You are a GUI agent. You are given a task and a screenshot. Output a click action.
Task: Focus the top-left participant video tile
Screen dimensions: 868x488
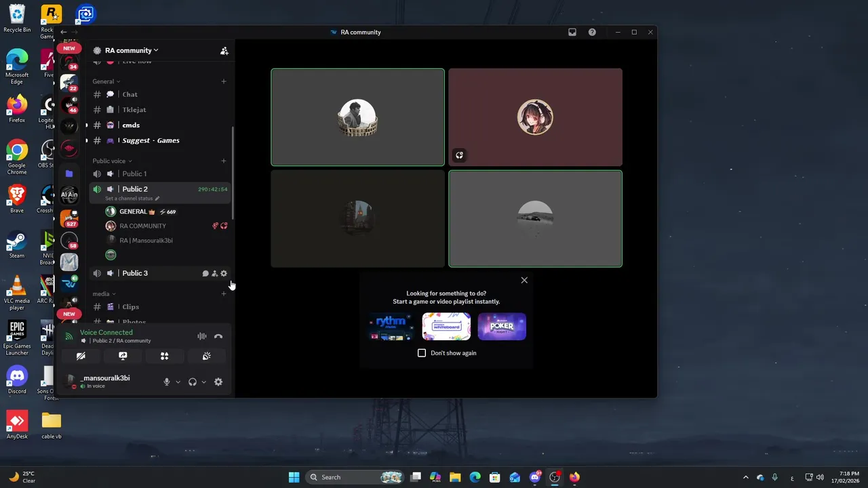click(x=358, y=117)
